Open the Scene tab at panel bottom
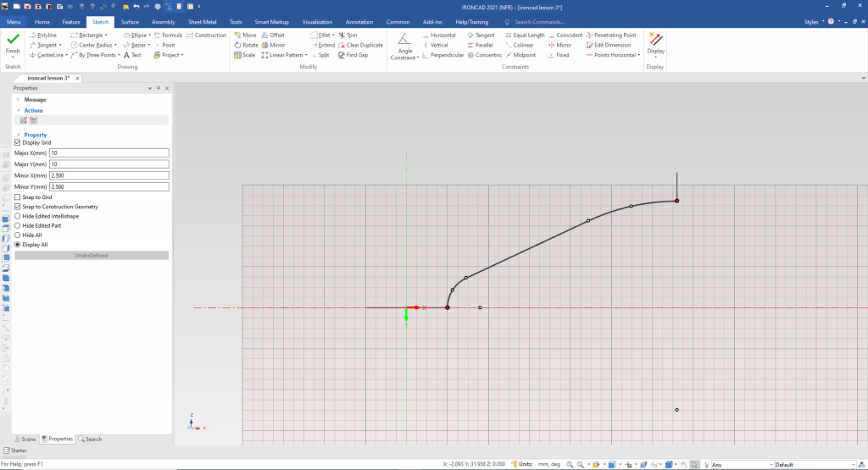 pyautogui.click(x=25, y=439)
